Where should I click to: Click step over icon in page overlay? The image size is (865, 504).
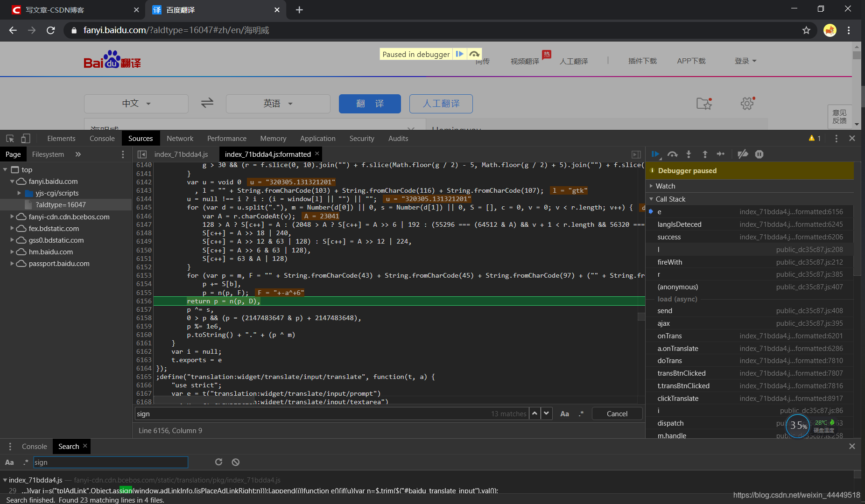(474, 54)
